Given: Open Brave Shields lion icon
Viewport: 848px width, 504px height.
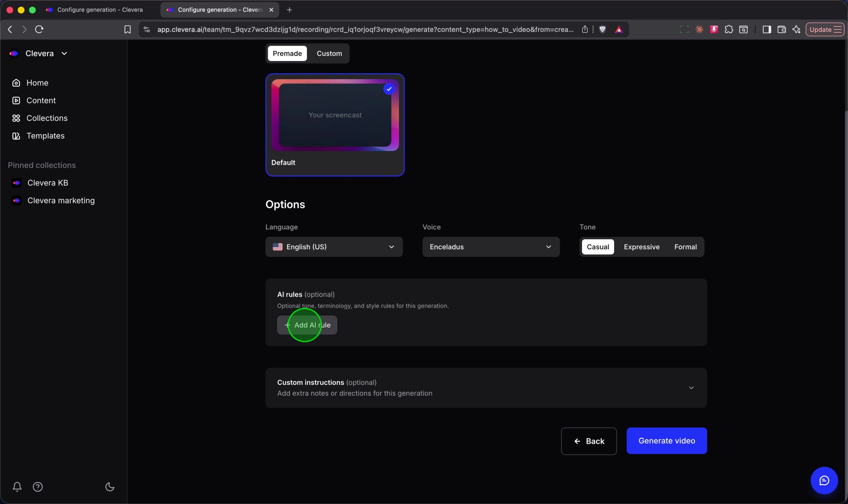Looking at the screenshot, I should coord(602,29).
